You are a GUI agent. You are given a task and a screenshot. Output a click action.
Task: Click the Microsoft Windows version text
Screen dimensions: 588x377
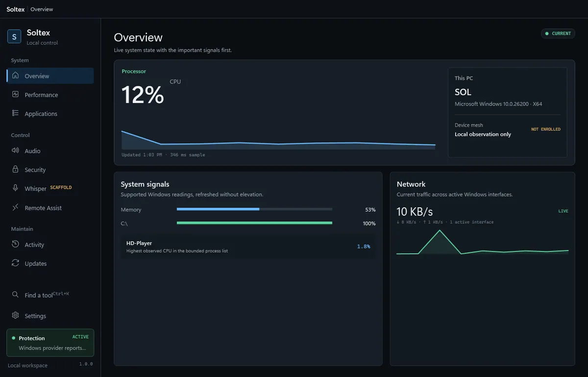pos(498,104)
